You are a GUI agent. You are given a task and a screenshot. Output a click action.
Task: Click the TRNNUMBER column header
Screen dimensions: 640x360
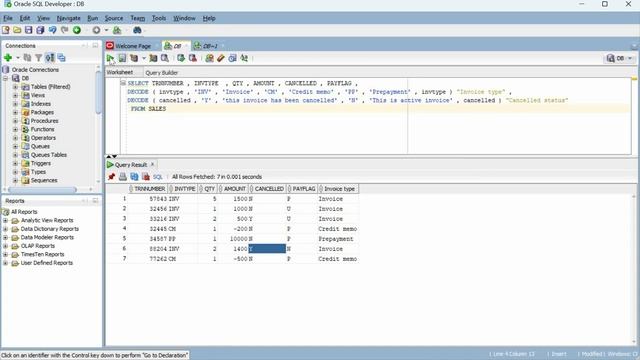147,189
